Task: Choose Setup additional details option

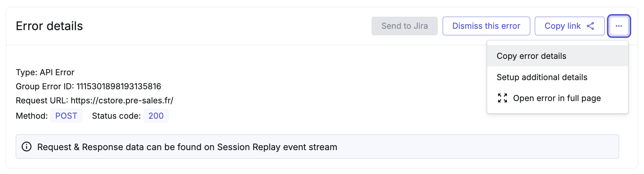Action: coord(542,77)
